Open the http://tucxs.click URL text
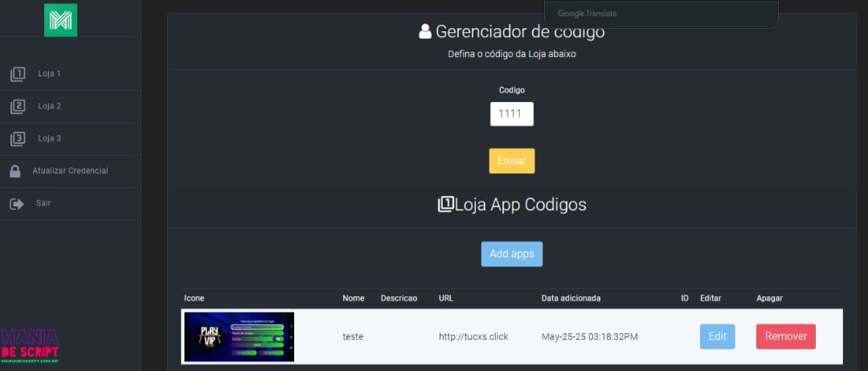The width and height of the screenshot is (868, 371). [x=473, y=336]
